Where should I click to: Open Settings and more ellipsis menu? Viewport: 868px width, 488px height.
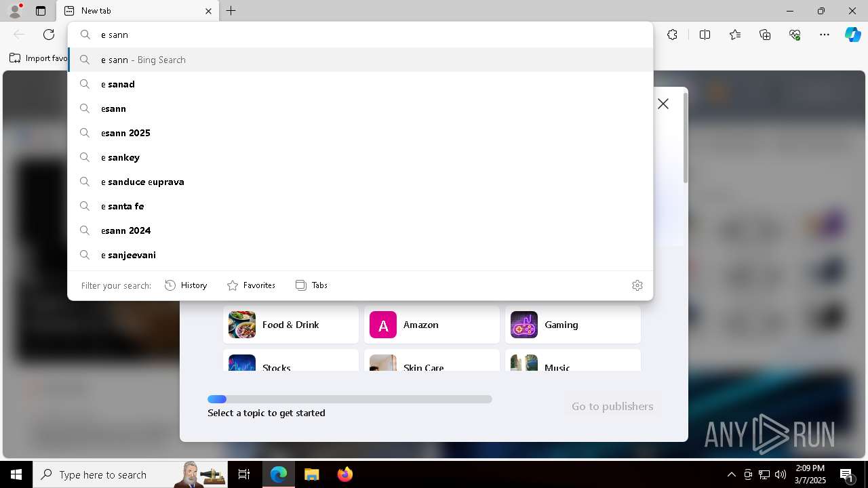[825, 35]
